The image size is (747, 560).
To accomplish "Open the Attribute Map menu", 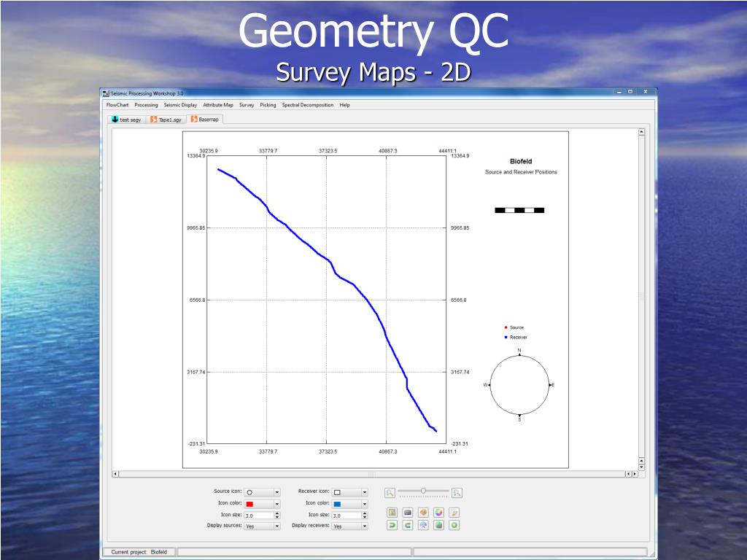I will coord(217,105).
